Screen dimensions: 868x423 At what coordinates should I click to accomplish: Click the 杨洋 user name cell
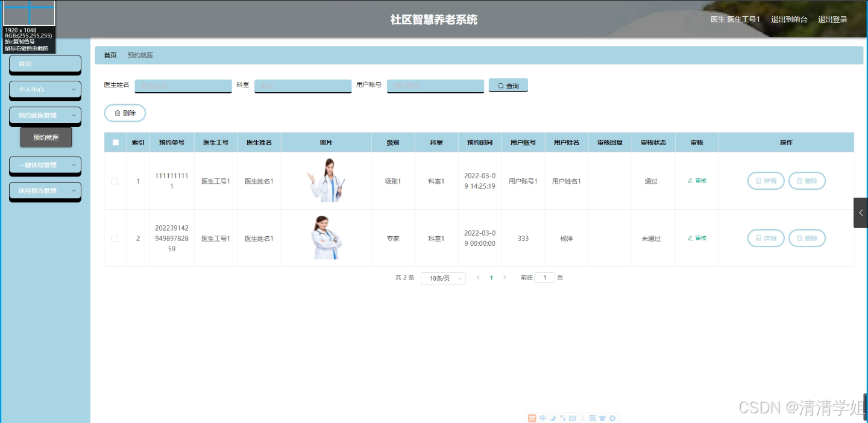(567, 239)
